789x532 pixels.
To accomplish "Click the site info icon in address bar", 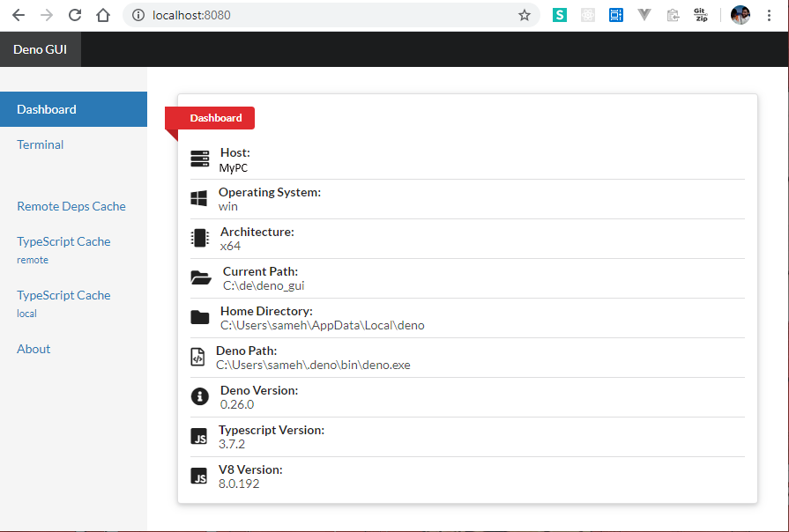I will pyautogui.click(x=138, y=15).
